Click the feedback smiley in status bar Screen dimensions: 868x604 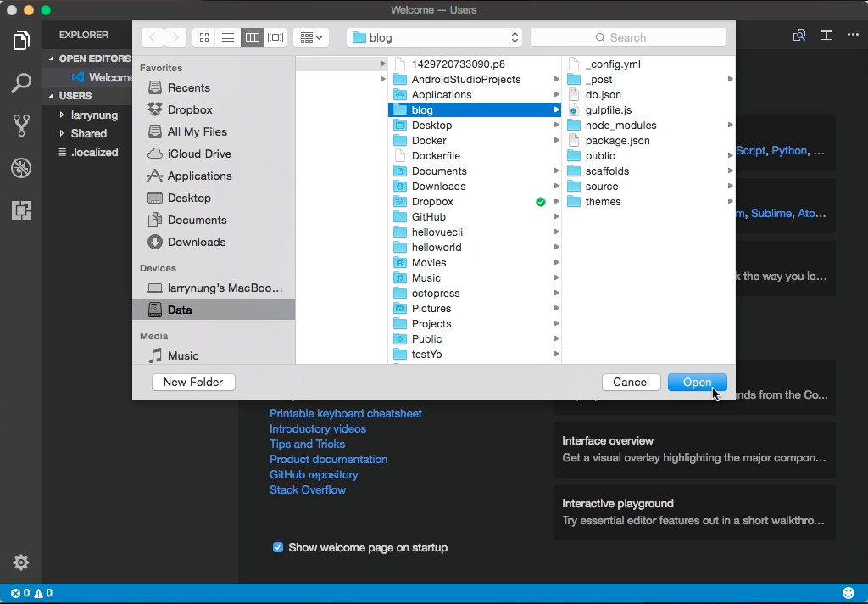pyautogui.click(x=848, y=593)
